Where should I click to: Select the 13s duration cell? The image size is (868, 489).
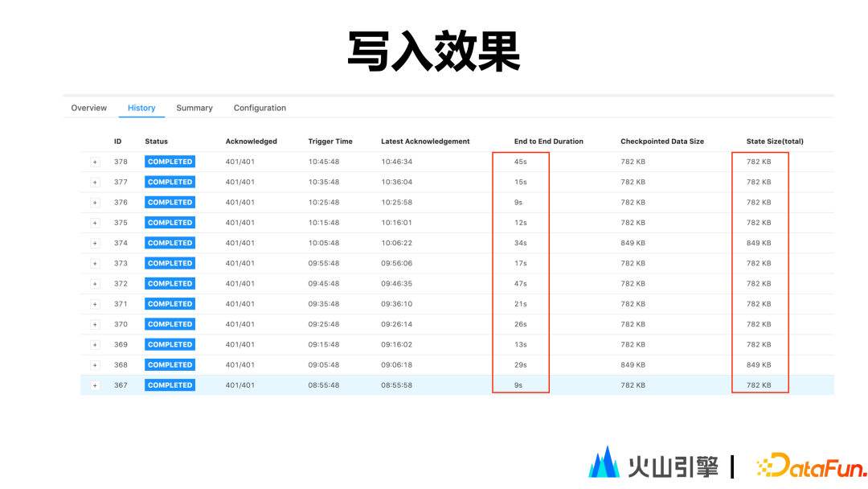pos(520,344)
